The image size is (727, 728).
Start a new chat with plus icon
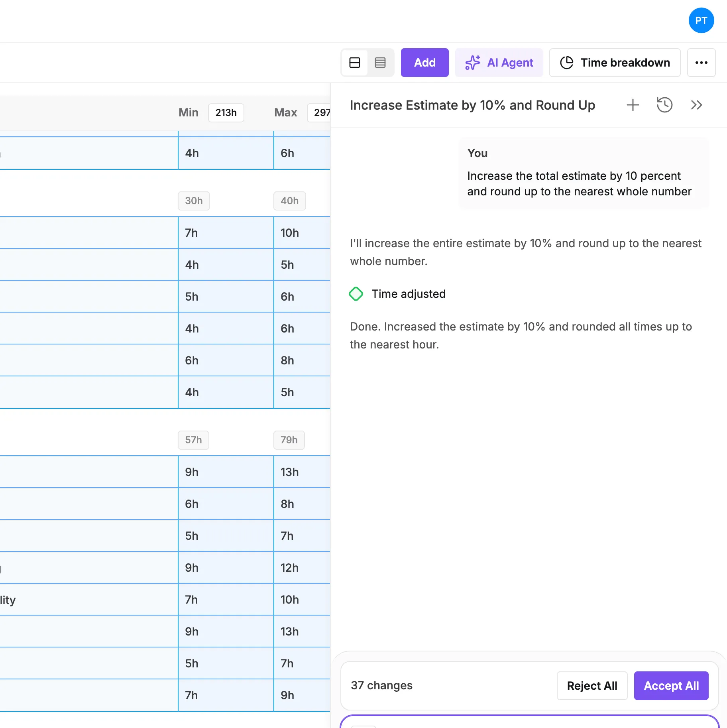pyautogui.click(x=633, y=105)
